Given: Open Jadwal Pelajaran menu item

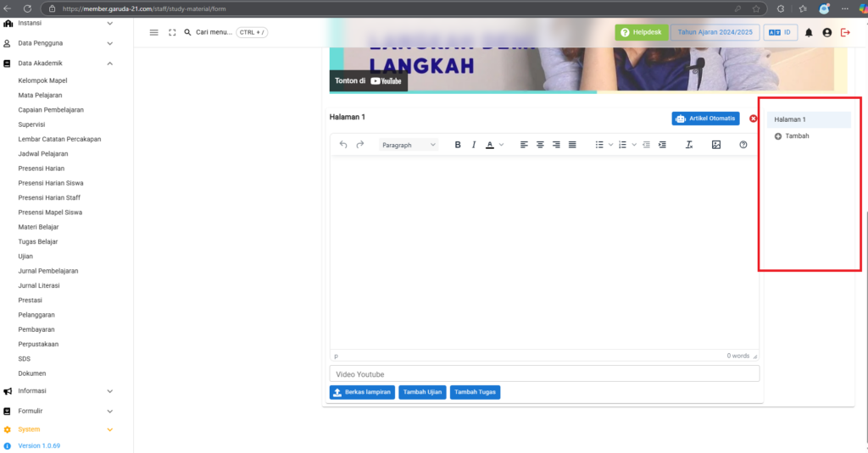Looking at the screenshot, I should click(43, 154).
